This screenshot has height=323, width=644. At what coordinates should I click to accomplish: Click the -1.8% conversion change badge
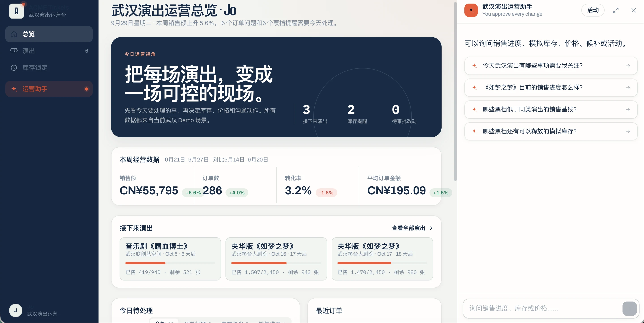click(326, 193)
